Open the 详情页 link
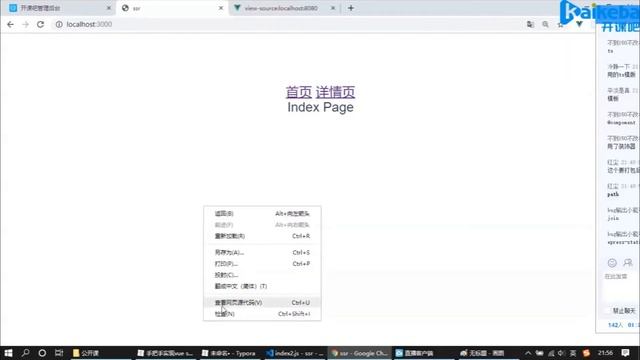Viewport: 640px width, 360px height. point(335,92)
